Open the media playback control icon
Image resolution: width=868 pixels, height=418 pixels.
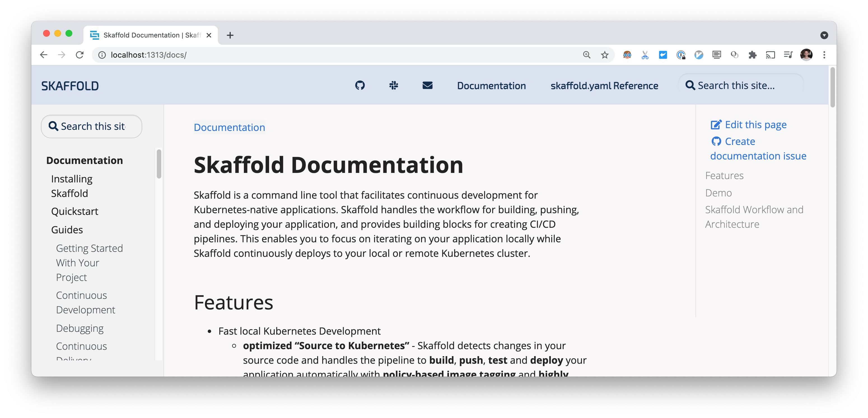pyautogui.click(x=788, y=55)
